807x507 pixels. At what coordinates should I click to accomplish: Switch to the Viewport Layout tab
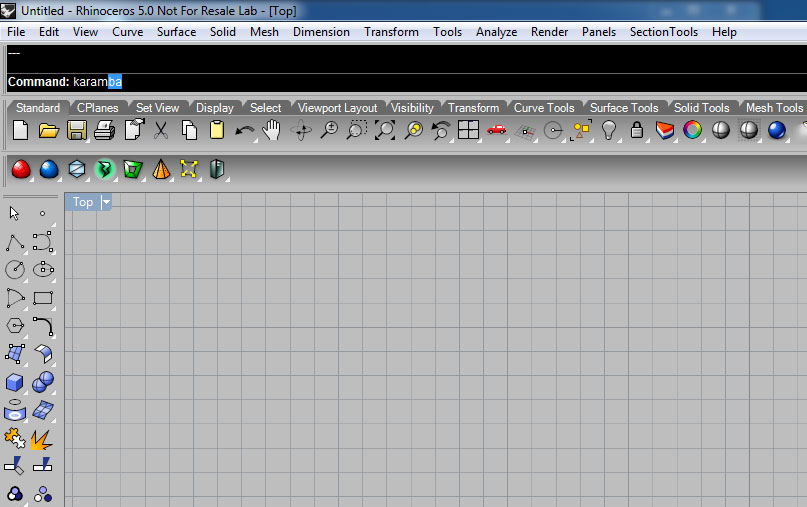[x=337, y=108]
